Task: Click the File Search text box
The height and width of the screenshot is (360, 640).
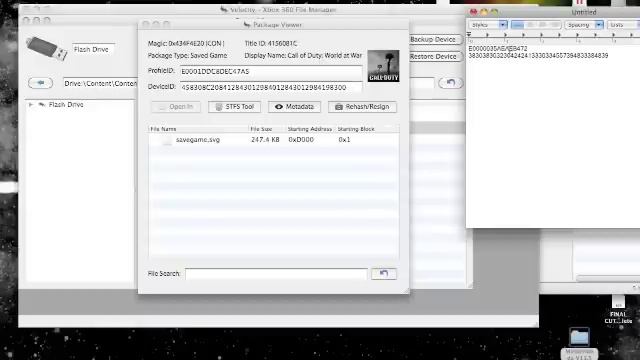Action: coord(276,273)
